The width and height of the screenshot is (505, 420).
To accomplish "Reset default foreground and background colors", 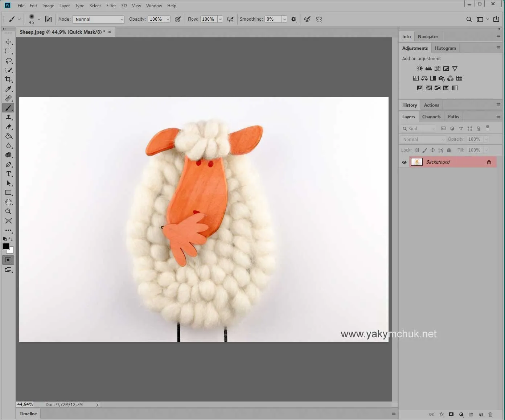I will (5, 239).
